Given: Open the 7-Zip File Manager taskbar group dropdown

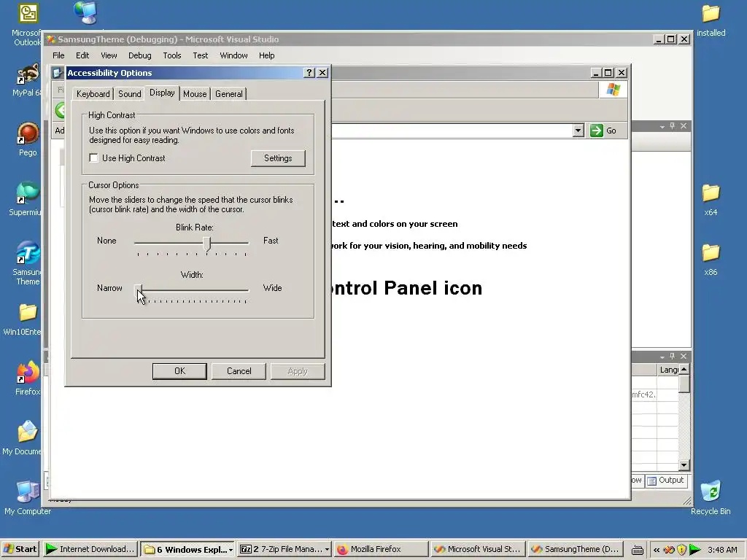Looking at the screenshot, I should pos(327,550).
